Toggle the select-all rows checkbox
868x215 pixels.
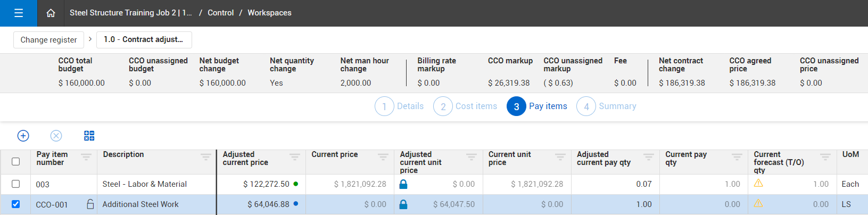click(x=15, y=161)
